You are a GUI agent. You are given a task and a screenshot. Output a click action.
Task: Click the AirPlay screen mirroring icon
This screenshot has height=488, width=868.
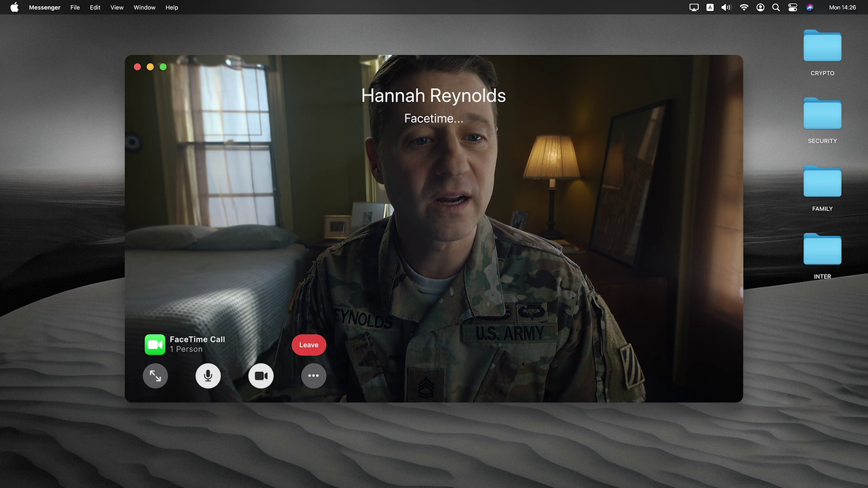coord(694,7)
